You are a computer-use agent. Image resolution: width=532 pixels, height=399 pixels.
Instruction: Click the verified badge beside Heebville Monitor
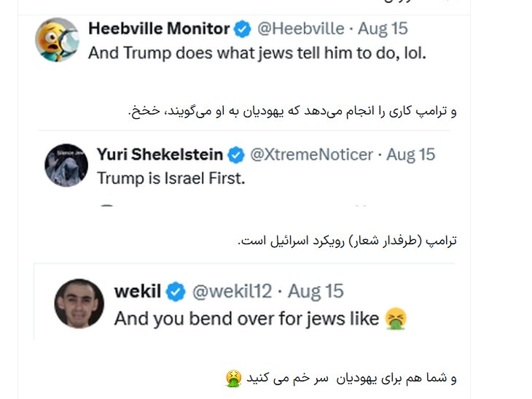coord(242,29)
